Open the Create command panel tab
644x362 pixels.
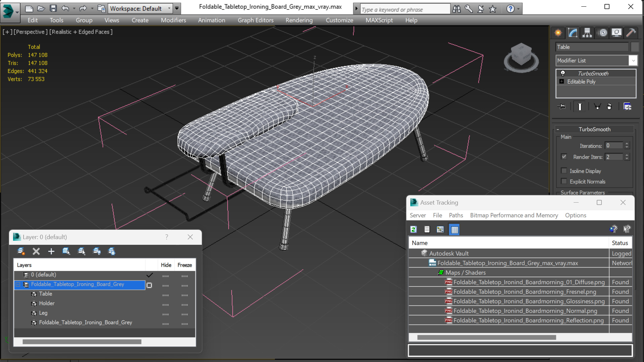click(558, 32)
